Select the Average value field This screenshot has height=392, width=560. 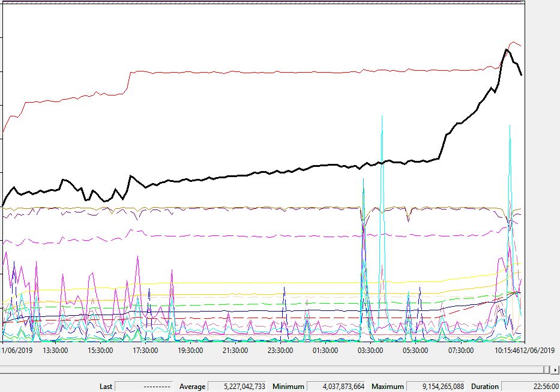[236, 387]
